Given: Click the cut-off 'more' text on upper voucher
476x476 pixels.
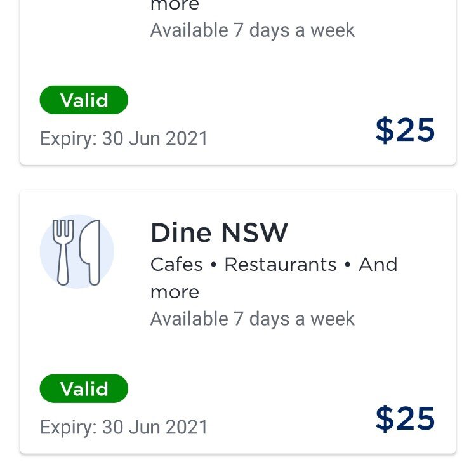Looking at the screenshot, I should [175, 6].
